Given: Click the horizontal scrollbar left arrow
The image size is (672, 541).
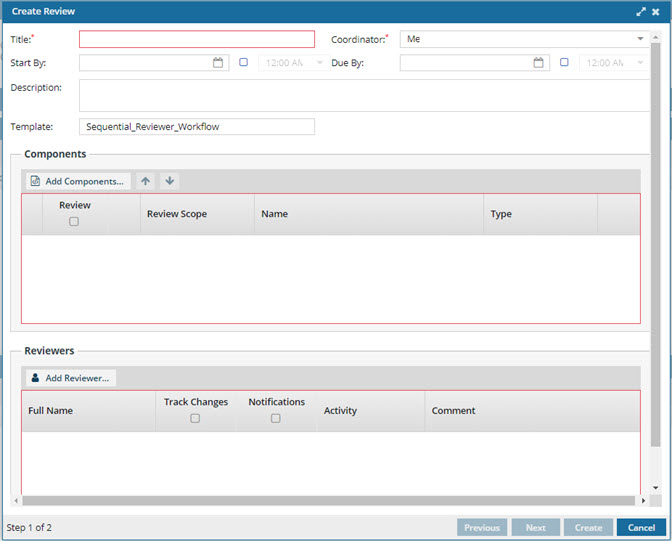Looking at the screenshot, I should click(16, 501).
